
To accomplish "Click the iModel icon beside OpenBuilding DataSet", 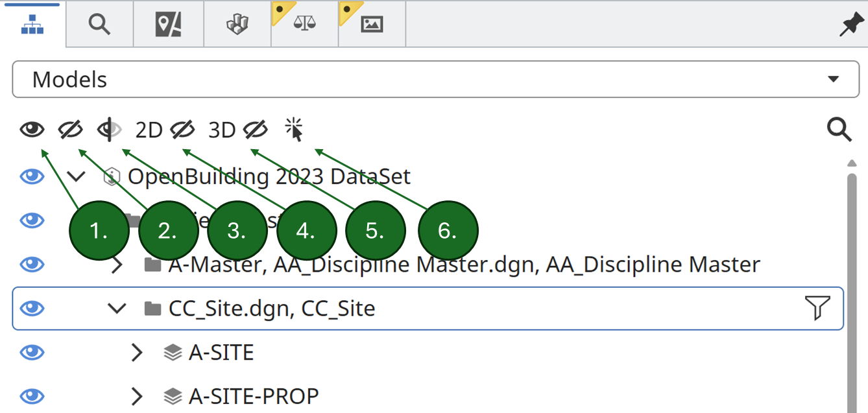I will 112,176.
